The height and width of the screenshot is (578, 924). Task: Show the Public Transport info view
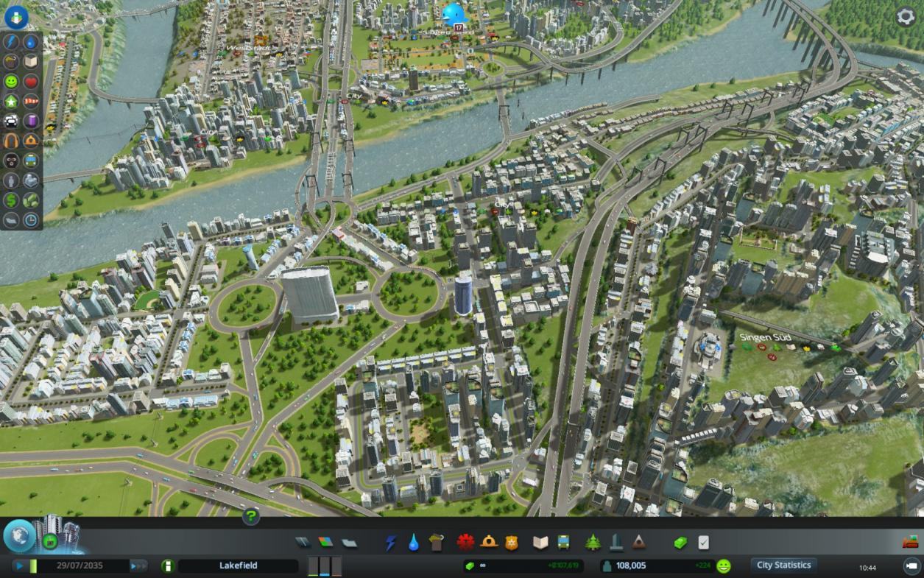point(31,161)
